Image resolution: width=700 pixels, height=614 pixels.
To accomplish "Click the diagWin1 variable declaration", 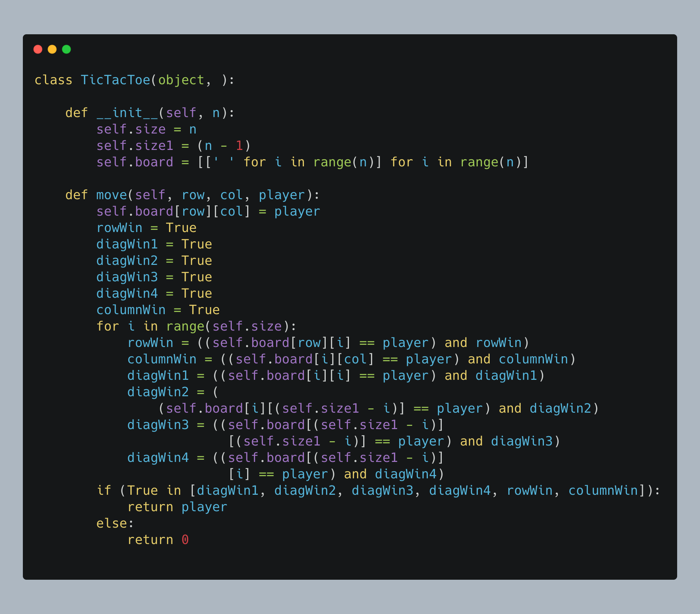I will [127, 244].
